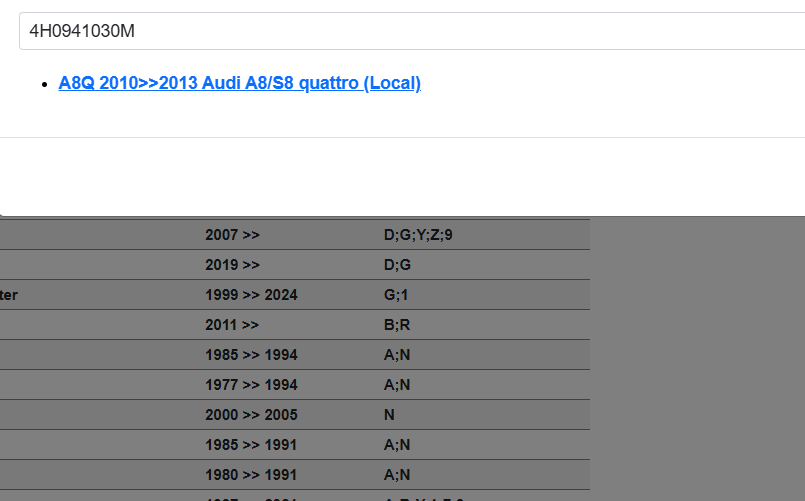Select the 2000 >> 2005 year range cell
805x501 pixels.
[x=251, y=415]
